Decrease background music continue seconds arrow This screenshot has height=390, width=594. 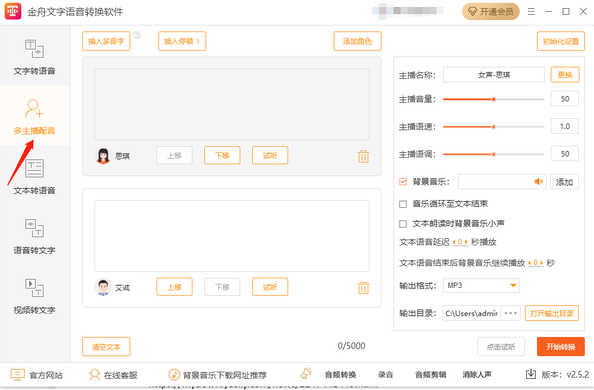pyautogui.click(x=530, y=263)
